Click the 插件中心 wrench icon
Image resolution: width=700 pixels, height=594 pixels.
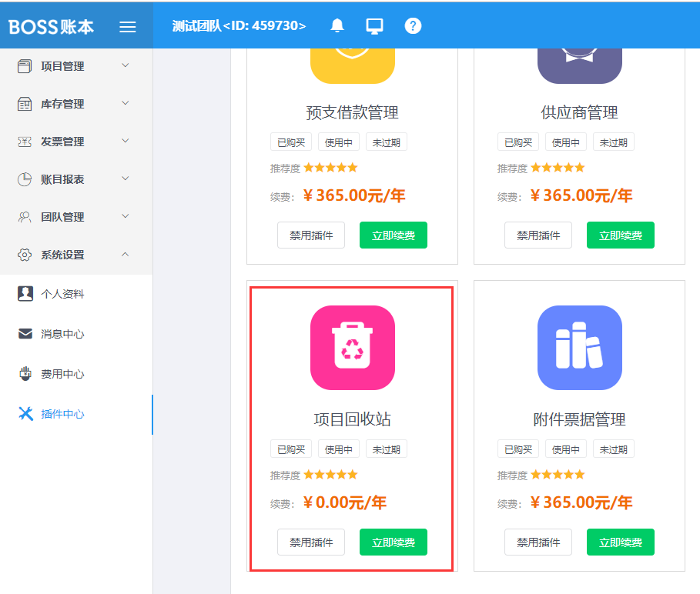[x=26, y=413]
